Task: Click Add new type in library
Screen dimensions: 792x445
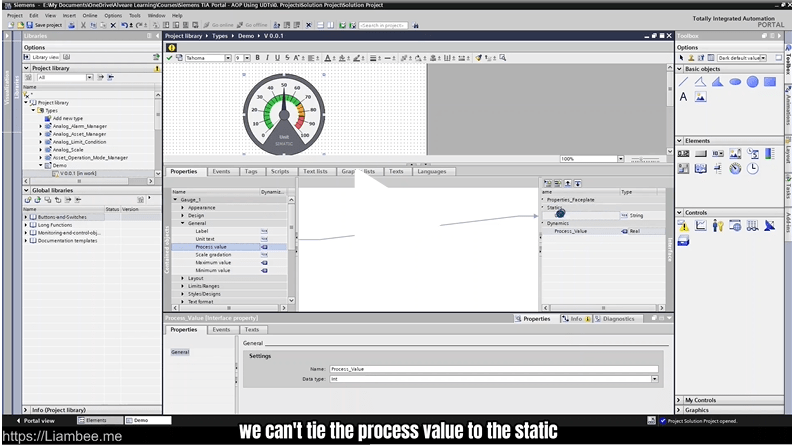Action: [68, 118]
